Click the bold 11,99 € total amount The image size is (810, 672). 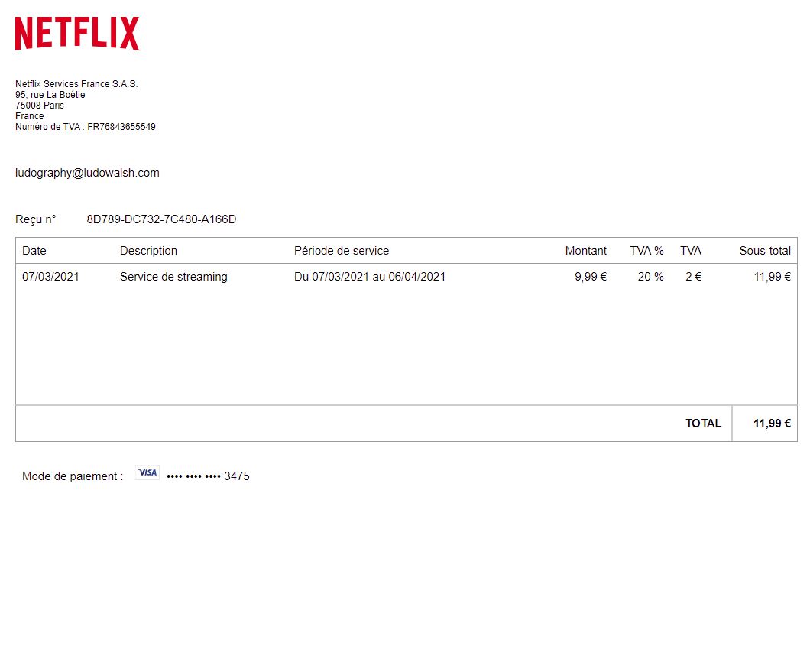772,424
